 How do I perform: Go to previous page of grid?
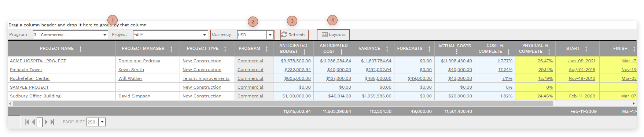click(x=33, y=122)
